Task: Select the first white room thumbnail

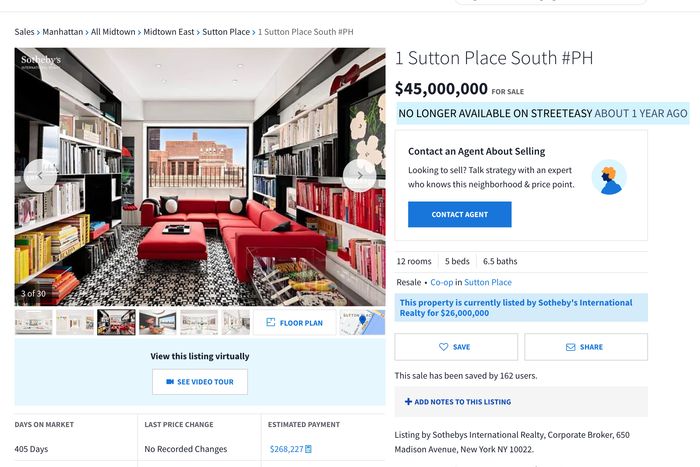Action: click(33, 322)
